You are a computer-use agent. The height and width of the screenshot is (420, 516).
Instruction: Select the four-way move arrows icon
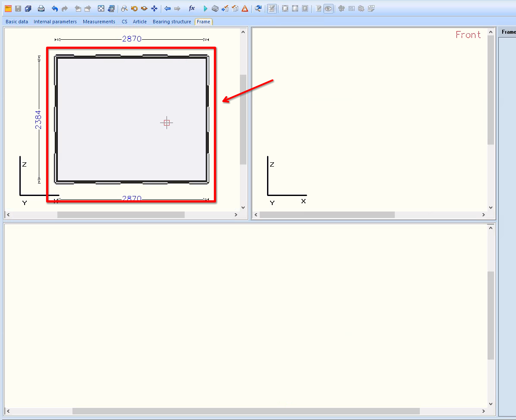(154, 9)
